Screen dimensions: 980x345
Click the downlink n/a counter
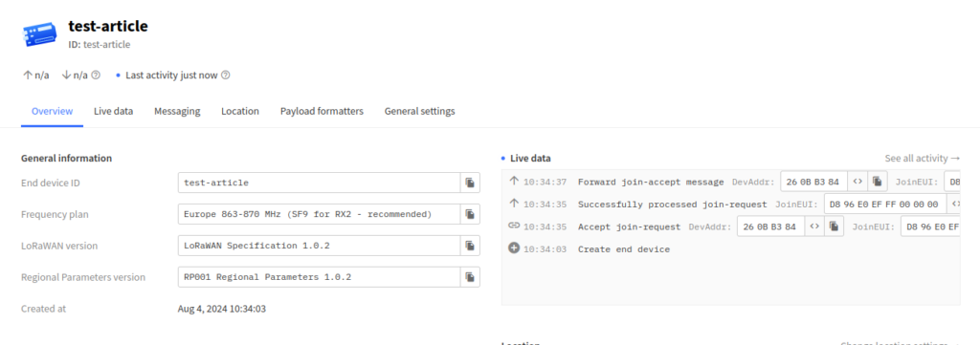(x=75, y=75)
